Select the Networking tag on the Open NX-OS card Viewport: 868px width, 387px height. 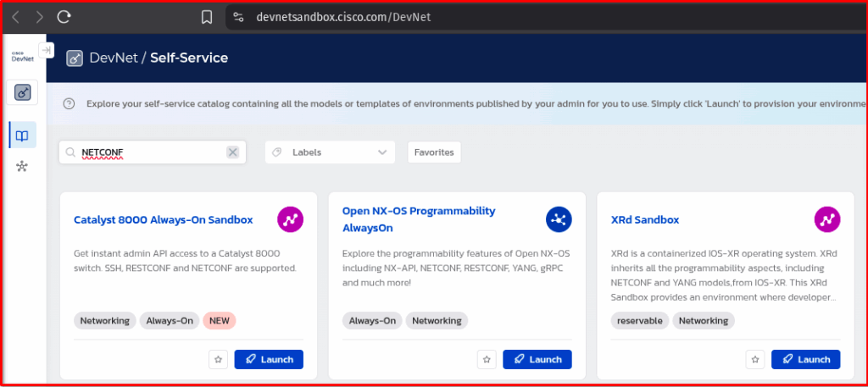[x=437, y=321]
